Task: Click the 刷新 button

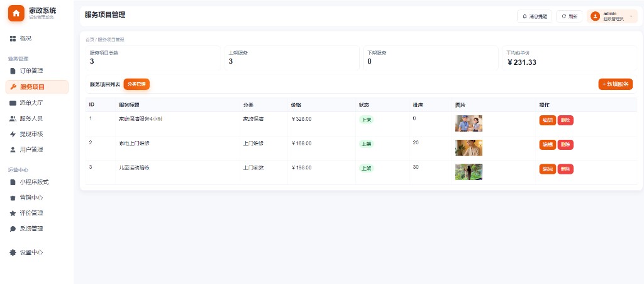Action: click(569, 16)
